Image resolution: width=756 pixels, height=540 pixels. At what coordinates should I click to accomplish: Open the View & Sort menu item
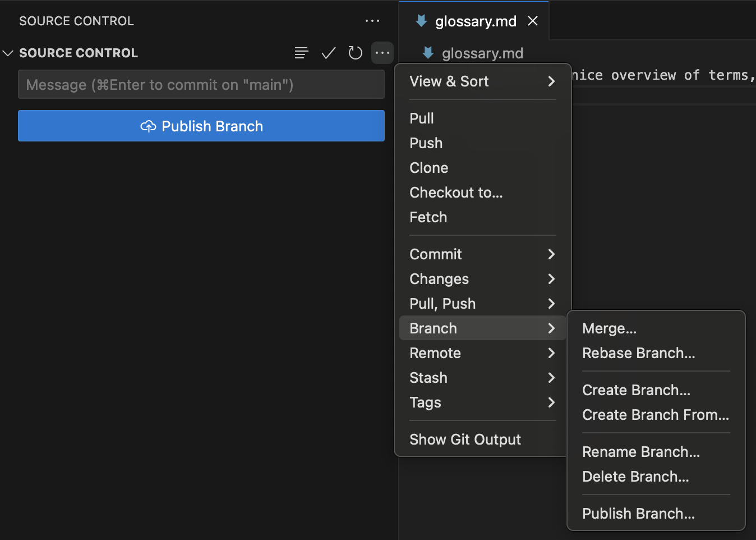482,81
